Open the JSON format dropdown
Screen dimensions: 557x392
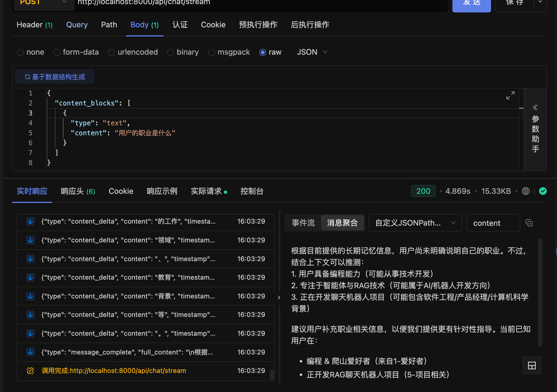(312, 52)
